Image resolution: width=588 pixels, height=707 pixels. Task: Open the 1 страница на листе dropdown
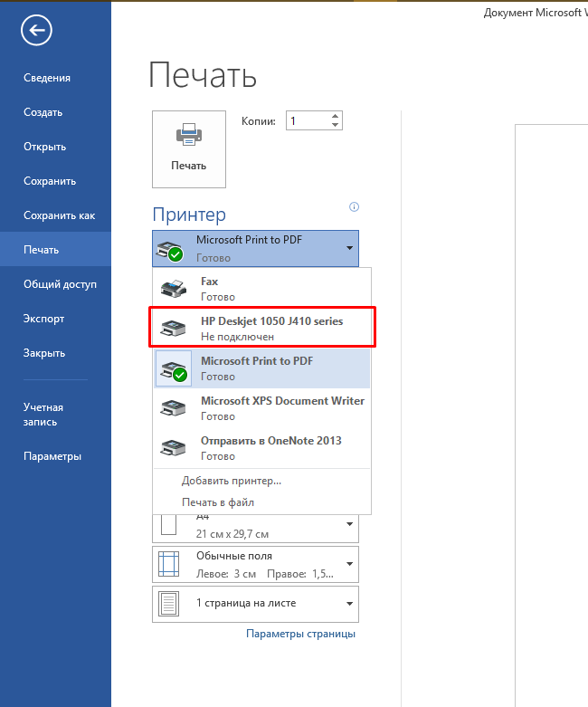255,604
